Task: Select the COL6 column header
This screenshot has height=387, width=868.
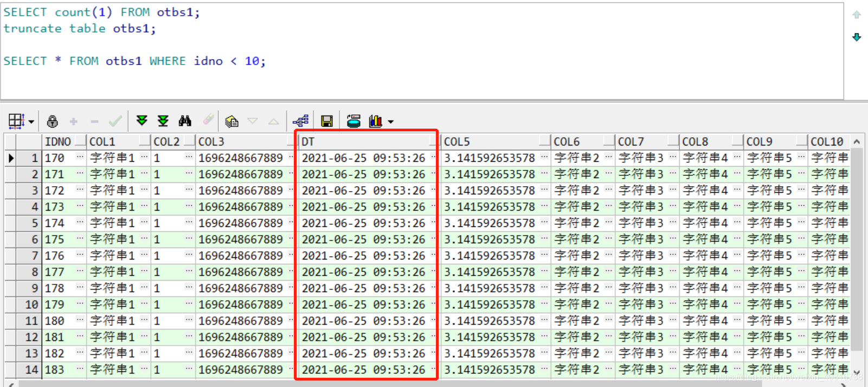Action: tap(583, 142)
